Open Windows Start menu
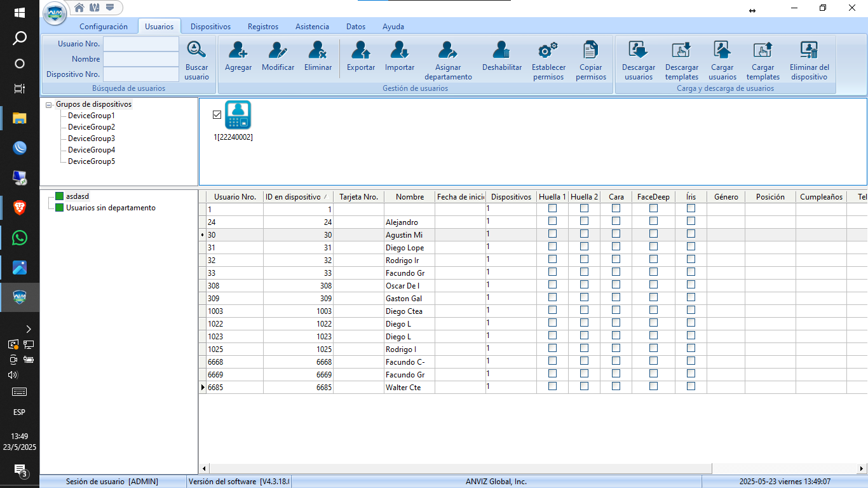 coord(20,13)
